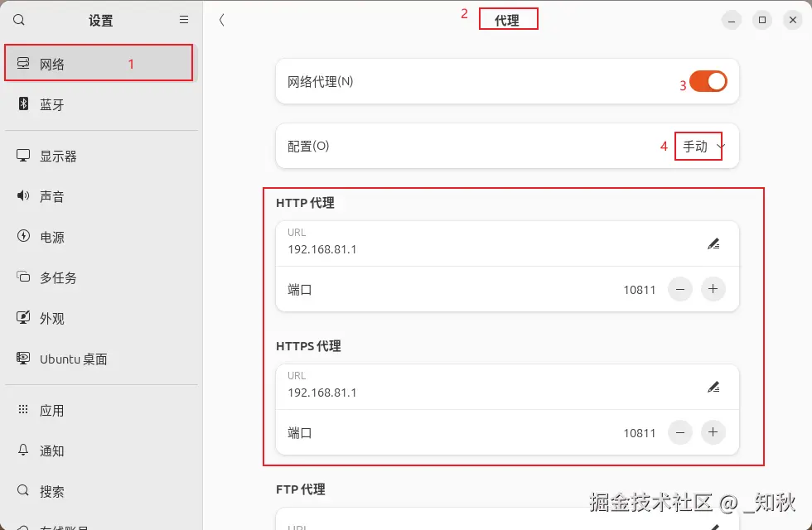The image size is (812, 530).
Task: Click the HTTP 代理 URL field
Action: tap(507, 243)
